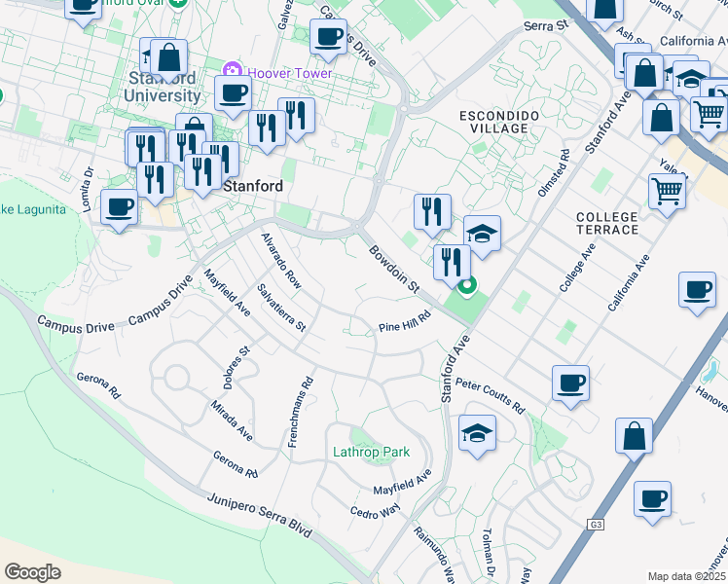Click the Hoover Tower text label
Viewport: 728px width, 584px height.
tap(290, 73)
